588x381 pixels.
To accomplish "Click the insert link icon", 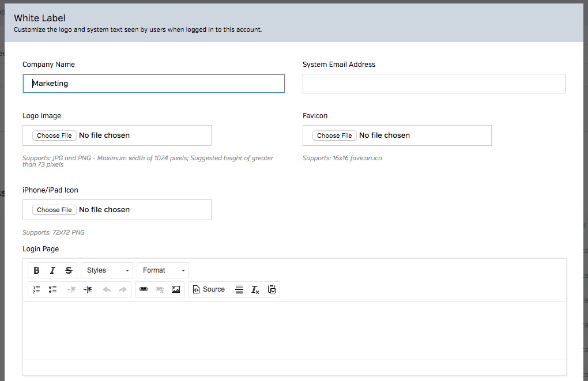I will 144,289.
